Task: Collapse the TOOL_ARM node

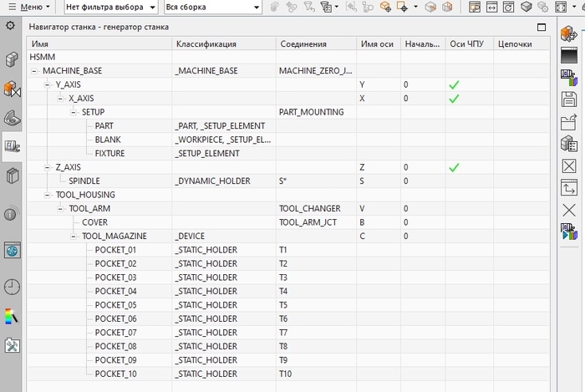Action: [x=60, y=209]
